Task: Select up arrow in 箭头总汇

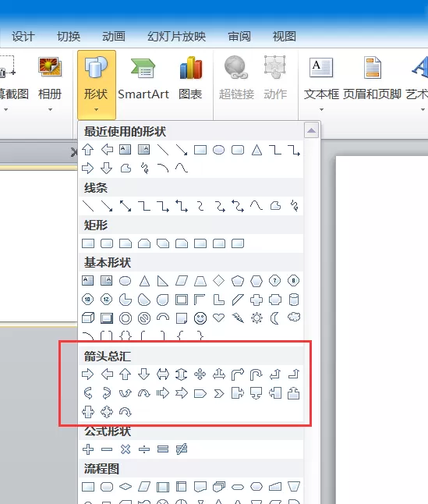Action: [126, 374]
